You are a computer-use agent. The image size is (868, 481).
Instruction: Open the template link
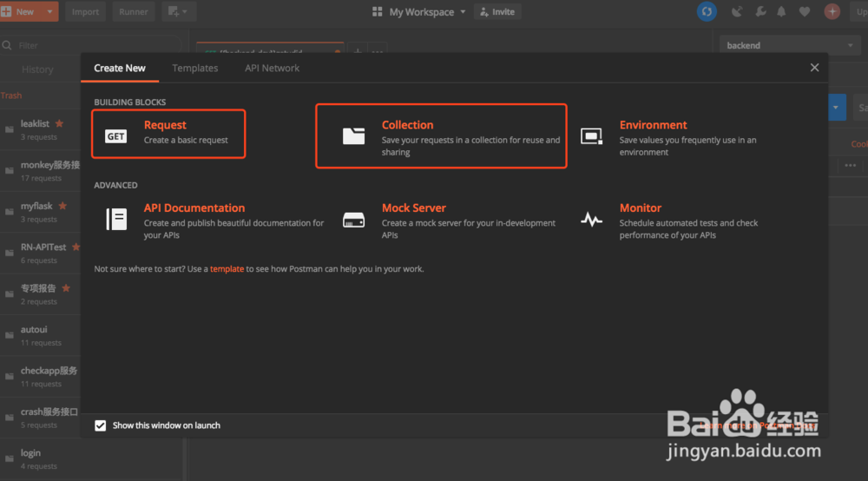point(227,269)
